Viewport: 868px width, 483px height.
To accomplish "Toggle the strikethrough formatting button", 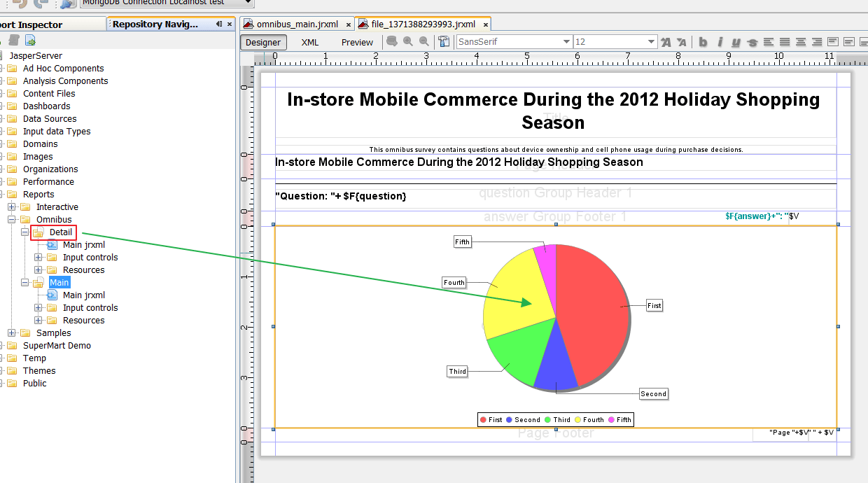I will [x=752, y=42].
